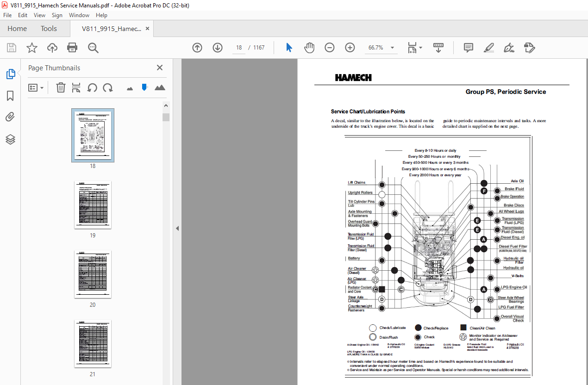588x385 pixels.
Task: Click the total pages '1167' text
Action: tap(259, 48)
